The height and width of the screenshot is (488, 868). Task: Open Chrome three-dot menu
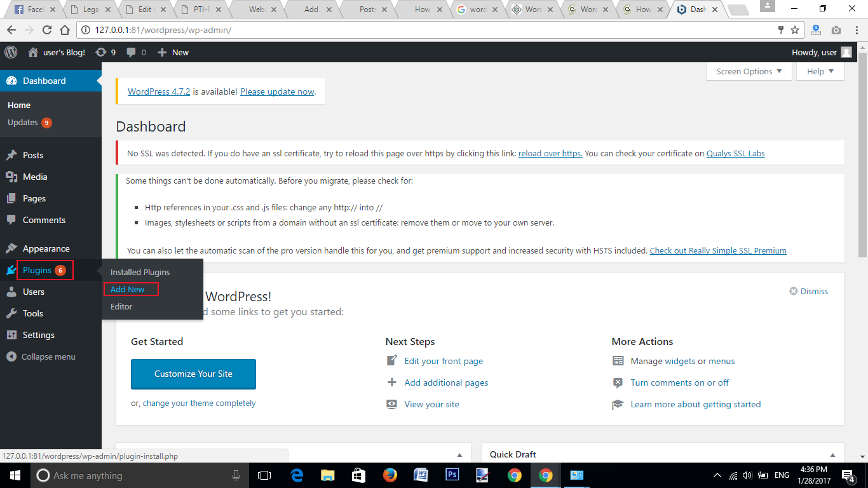point(857,30)
